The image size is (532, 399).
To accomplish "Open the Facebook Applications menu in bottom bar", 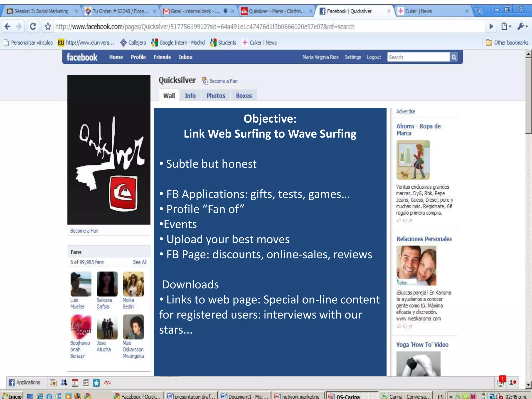I will pos(24,382).
